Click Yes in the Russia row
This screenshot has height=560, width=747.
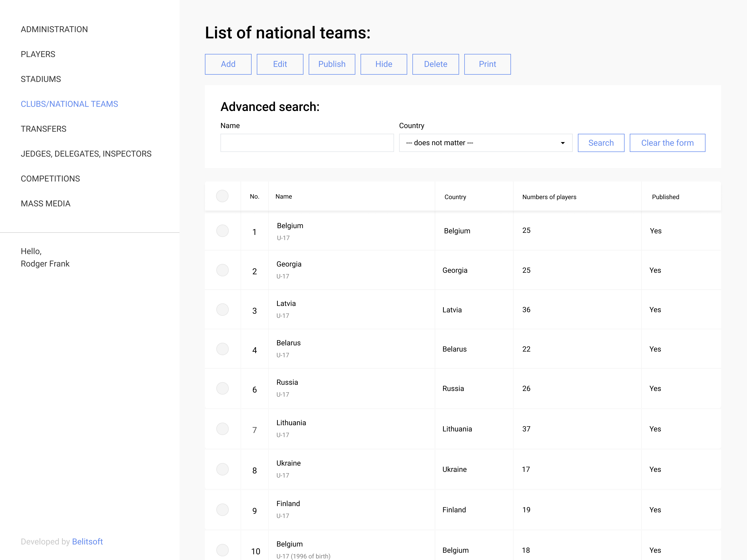[655, 389]
